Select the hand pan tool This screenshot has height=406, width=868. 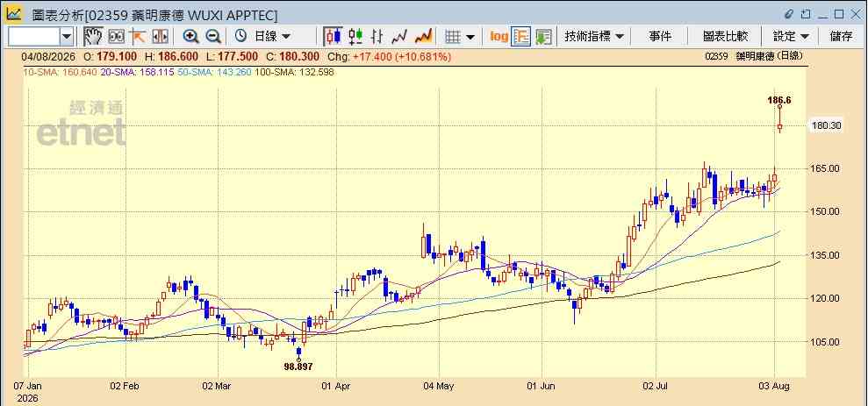coord(94,37)
